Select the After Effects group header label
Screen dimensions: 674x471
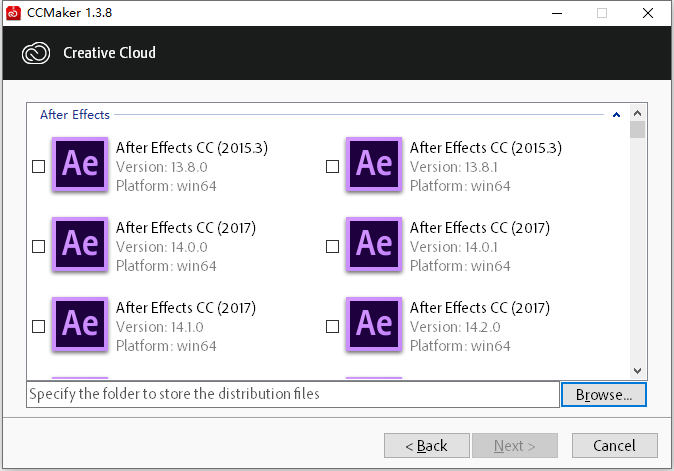click(x=75, y=115)
